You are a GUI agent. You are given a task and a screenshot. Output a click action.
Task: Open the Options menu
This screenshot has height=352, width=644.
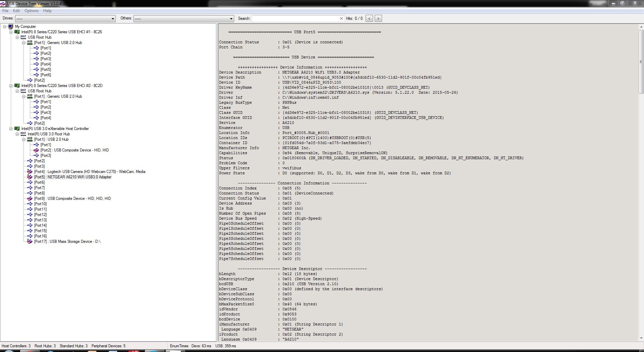(x=32, y=11)
